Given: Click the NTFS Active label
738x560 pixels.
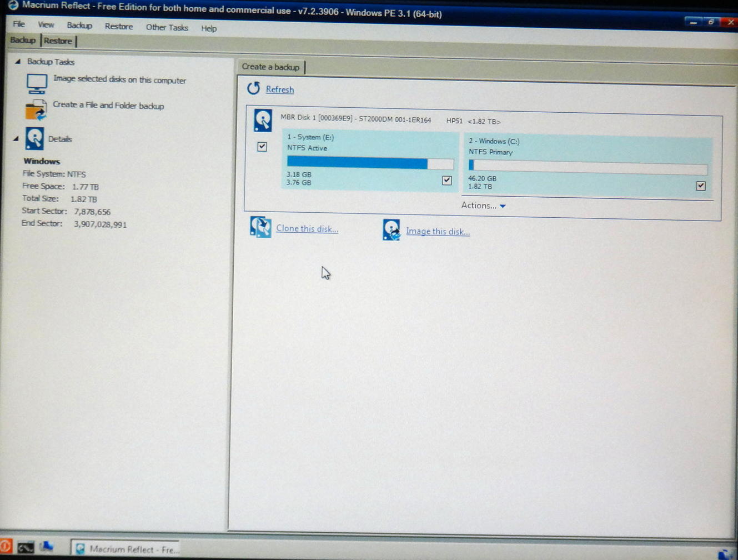Looking at the screenshot, I should 307,148.
